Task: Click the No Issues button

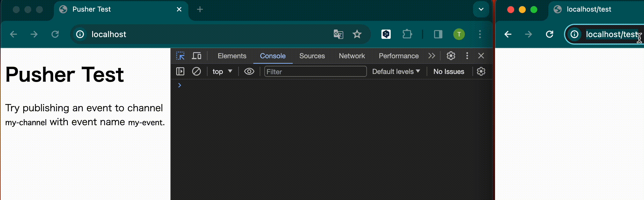Action: tap(449, 71)
